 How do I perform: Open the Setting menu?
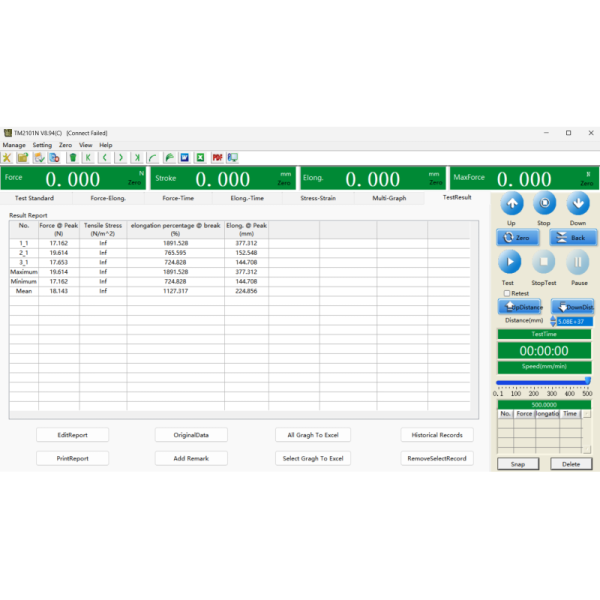[x=42, y=145]
